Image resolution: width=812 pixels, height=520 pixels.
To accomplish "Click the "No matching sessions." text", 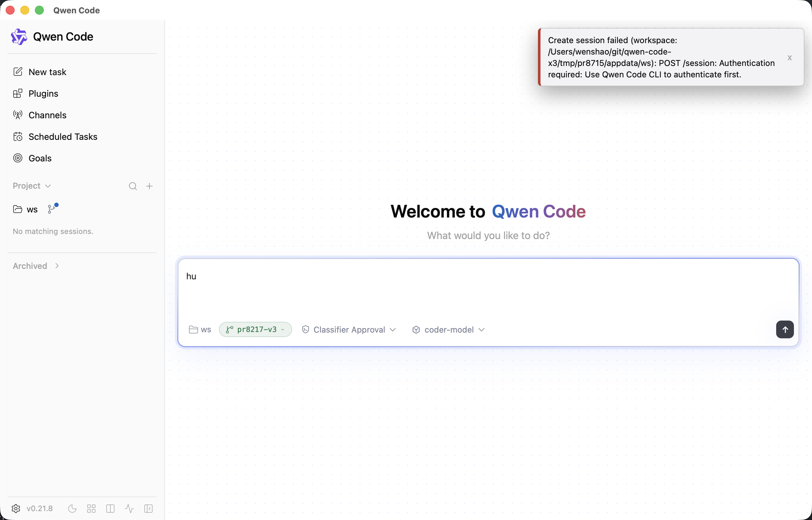I will [53, 231].
